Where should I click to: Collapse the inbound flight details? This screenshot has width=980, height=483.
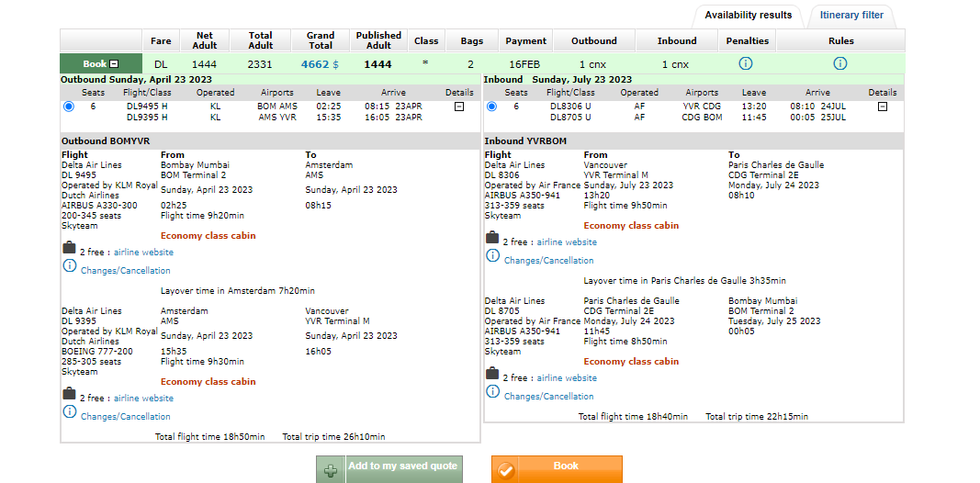point(883,107)
